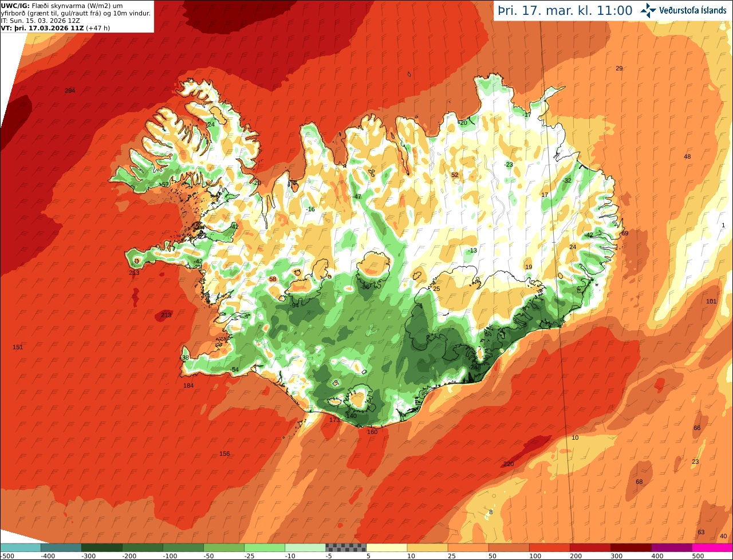The width and height of the screenshot is (733, 560).
Task: Click the '-94' value in the green area
Action: (294, 306)
